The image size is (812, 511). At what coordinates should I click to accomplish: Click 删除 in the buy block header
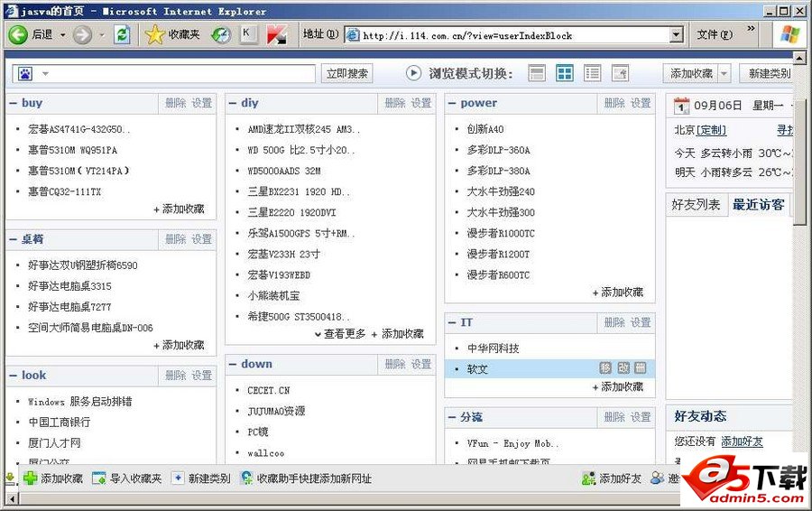(176, 103)
